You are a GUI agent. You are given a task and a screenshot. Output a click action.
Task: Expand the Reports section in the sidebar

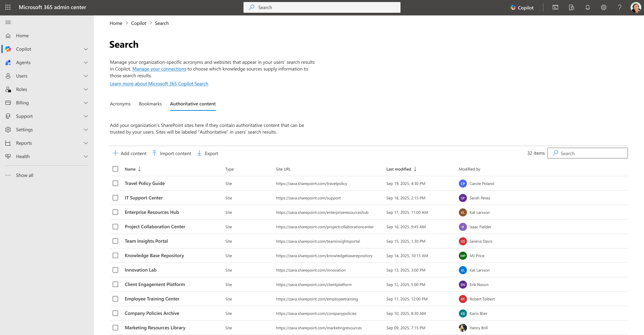86,143
